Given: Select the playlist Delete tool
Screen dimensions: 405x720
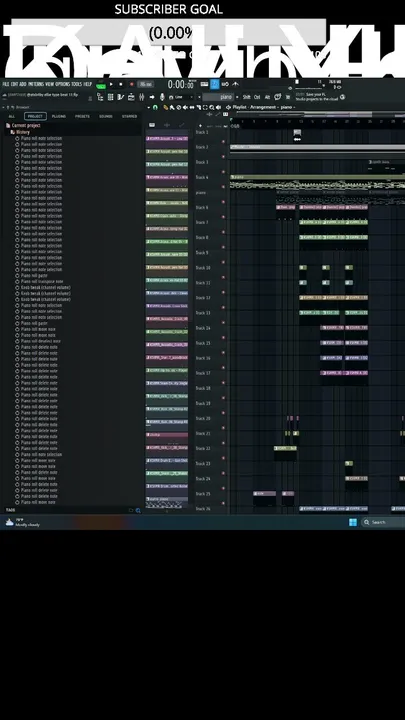Looking at the screenshot, I should click(179, 107).
